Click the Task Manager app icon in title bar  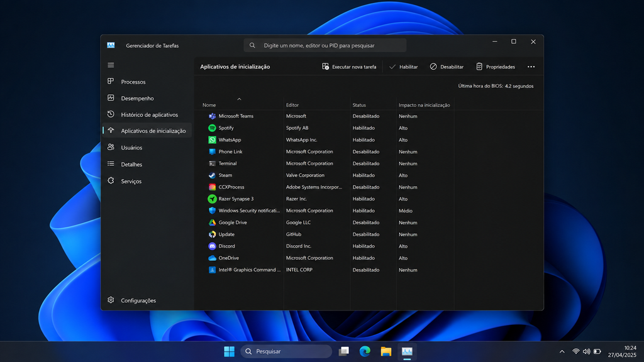(111, 45)
